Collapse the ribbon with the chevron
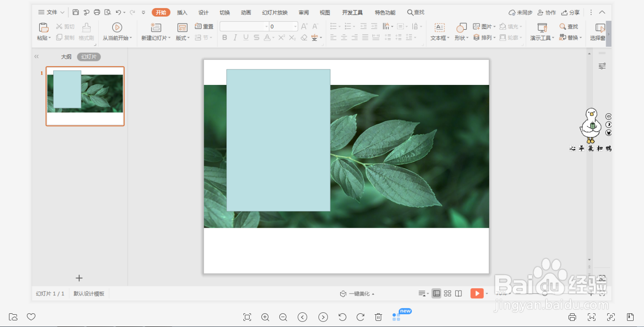644x327 pixels. point(602,12)
